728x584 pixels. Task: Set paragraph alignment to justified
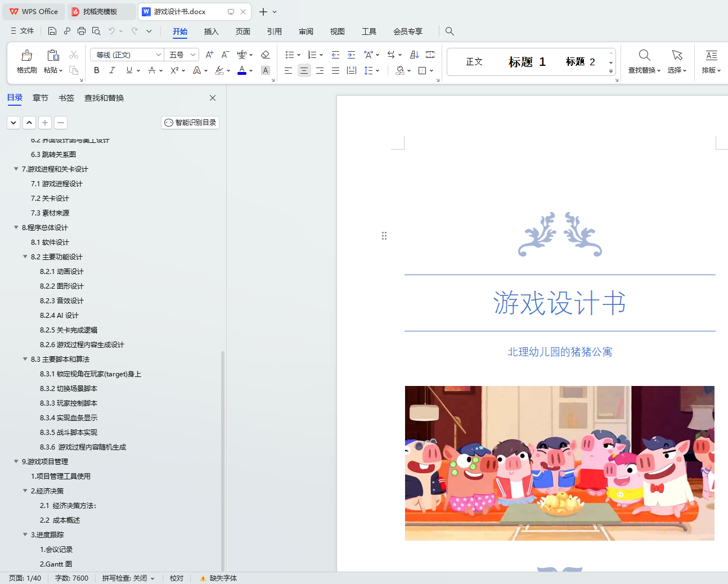pos(335,70)
